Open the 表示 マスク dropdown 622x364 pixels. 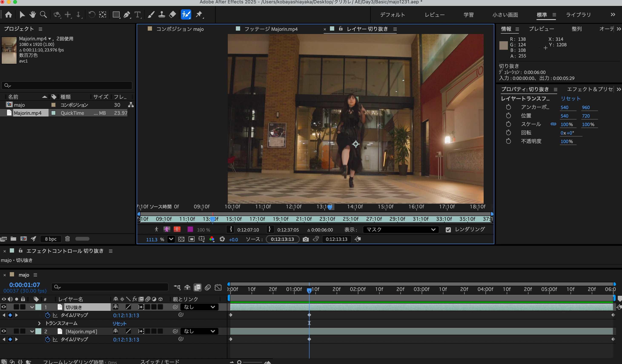click(401, 230)
